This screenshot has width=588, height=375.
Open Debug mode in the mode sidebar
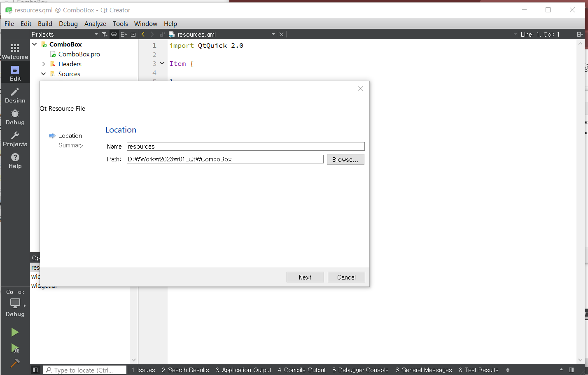tap(15, 117)
